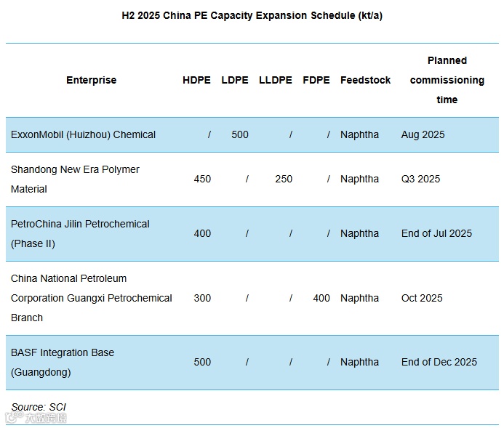Click the HDPE value 500 for BASF
The height and width of the screenshot is (428, 504).
pyautogui.click(x=202, y=362)
